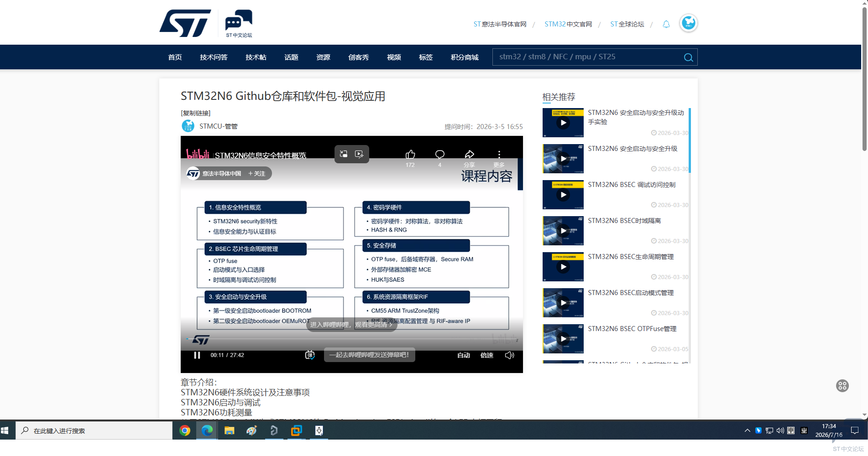Open the Windows action center notifications icon
The height and width of the screenshot is (456, 868).
pyautogui.click(x=855, y=430)
